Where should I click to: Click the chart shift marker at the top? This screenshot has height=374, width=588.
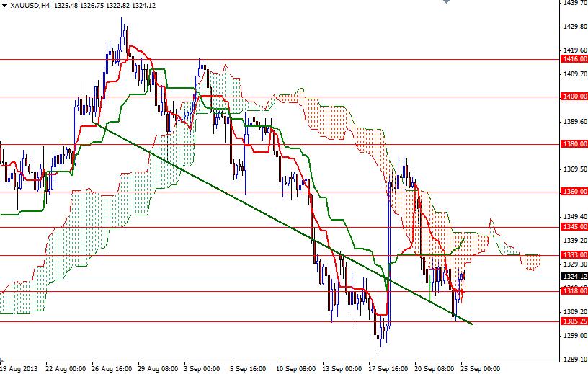point(446,1)
